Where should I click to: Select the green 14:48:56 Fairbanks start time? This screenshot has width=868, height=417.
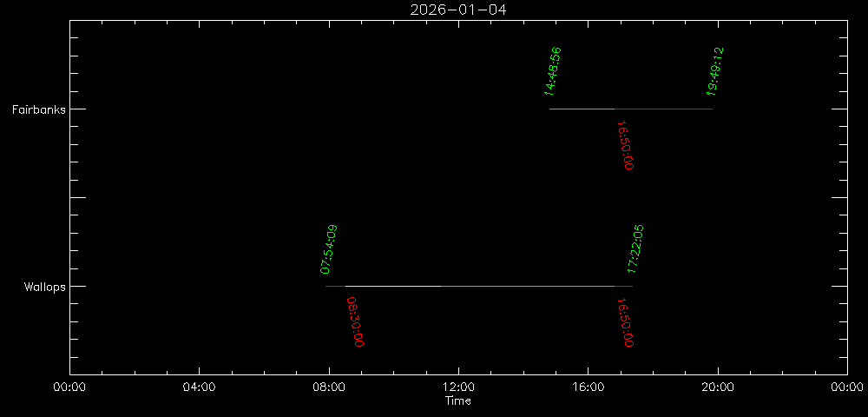click(553, 70)
